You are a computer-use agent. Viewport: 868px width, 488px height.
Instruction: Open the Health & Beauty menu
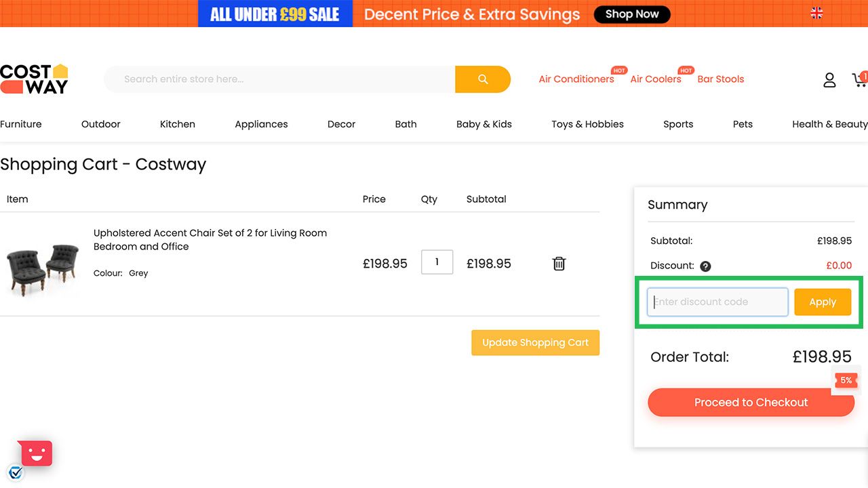tap(830, 124)
